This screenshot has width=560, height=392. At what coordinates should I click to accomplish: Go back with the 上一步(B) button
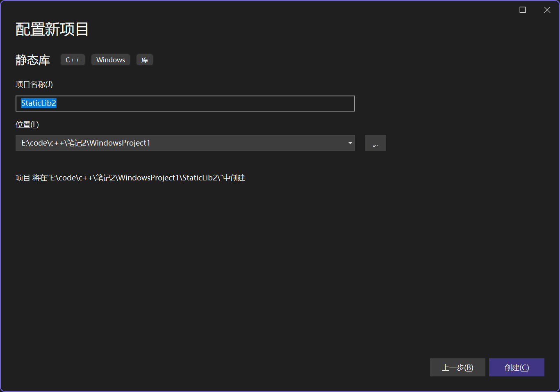tap(457, 367)
